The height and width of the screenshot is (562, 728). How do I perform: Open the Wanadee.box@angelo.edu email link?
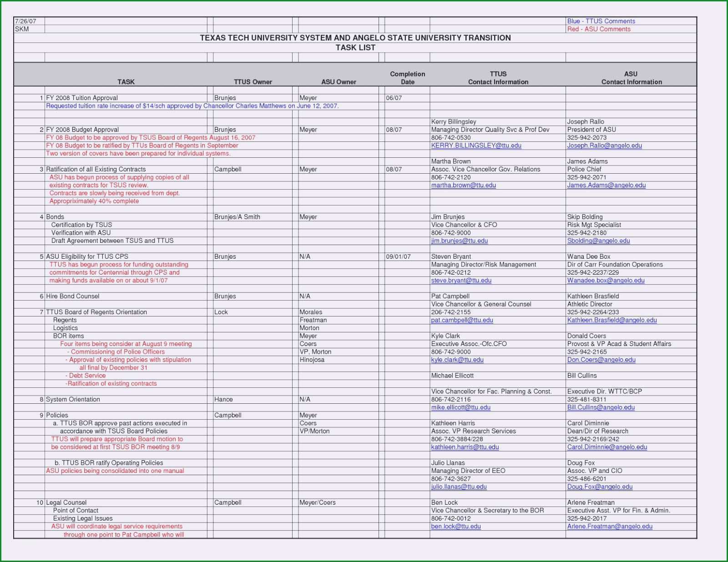pyautogui.click(x=606, y=281)
